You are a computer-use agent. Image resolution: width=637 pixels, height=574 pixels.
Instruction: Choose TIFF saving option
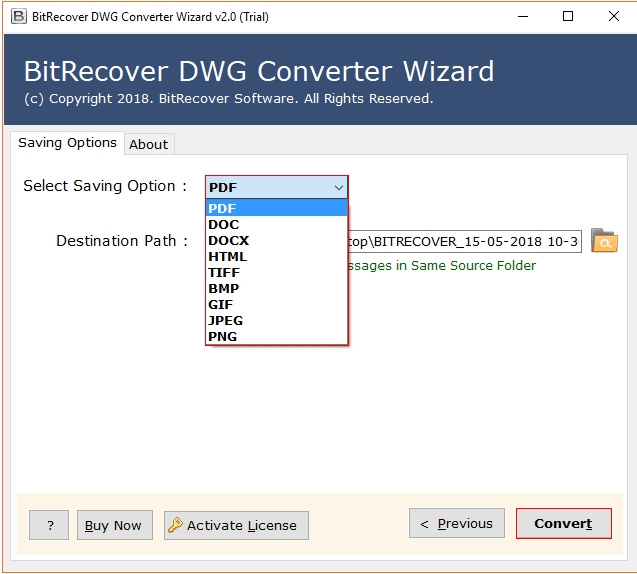[x=277, y=272]
